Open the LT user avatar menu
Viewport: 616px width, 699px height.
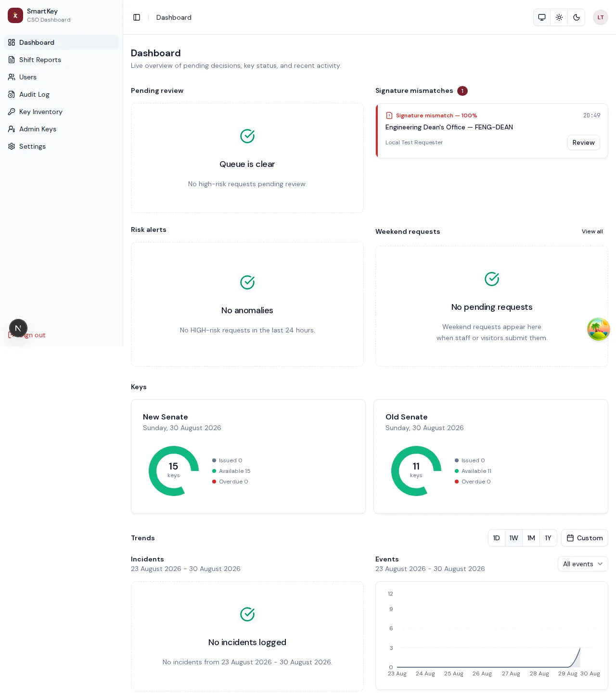(x=601, y=17)
